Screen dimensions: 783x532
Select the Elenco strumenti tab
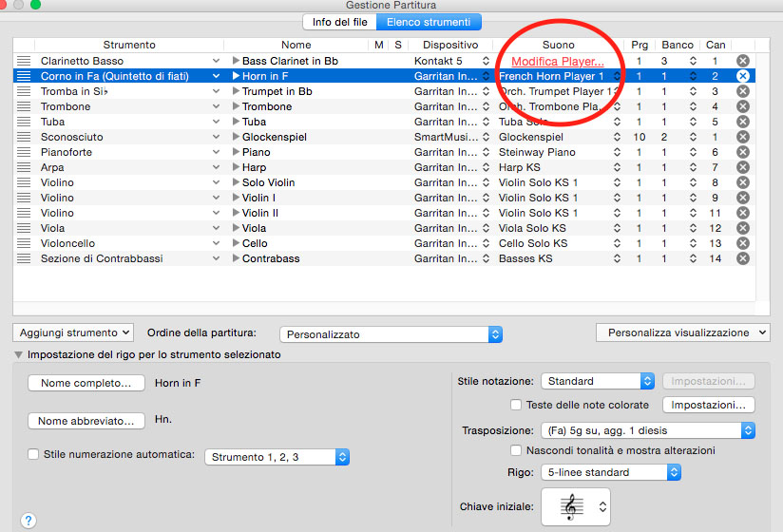(428, 22)
